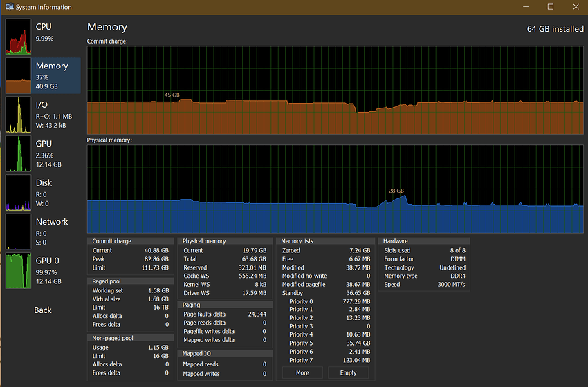Go back using the Back link
Viewport: 588px width, 387px height.
(43, 310)
